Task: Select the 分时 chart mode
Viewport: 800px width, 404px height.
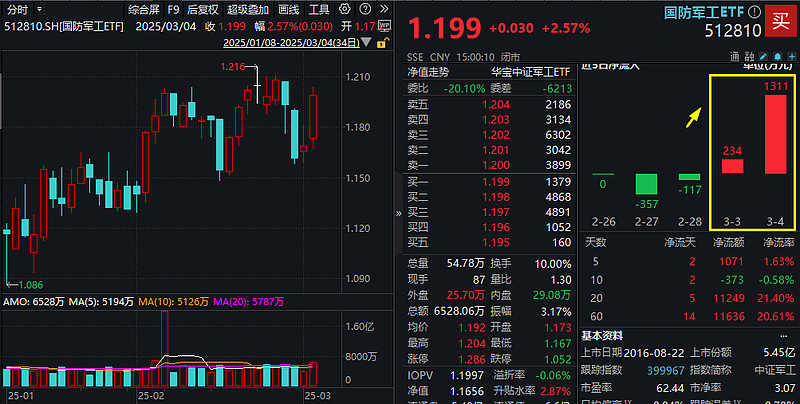Action: click(x=17, y=10)
